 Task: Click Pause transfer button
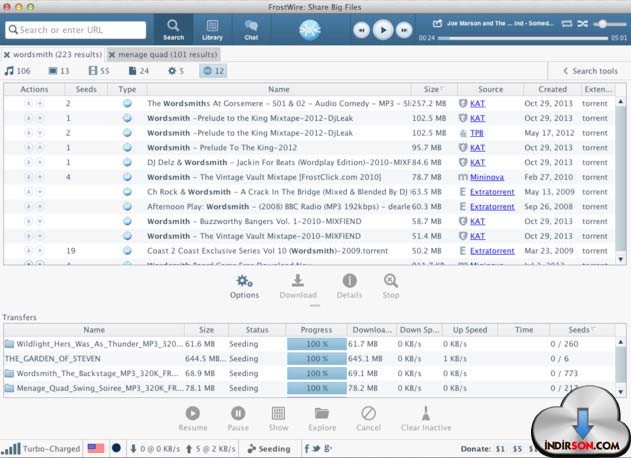(238, 419)
